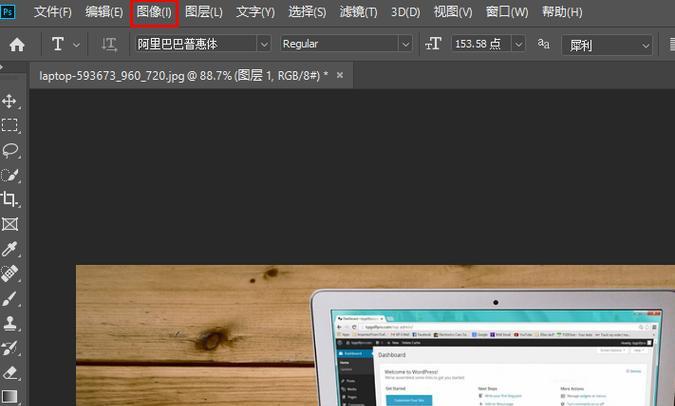Click the laptop photo on the canvas
This screenshot has width=675, height=406.
(x=375, y=335)
